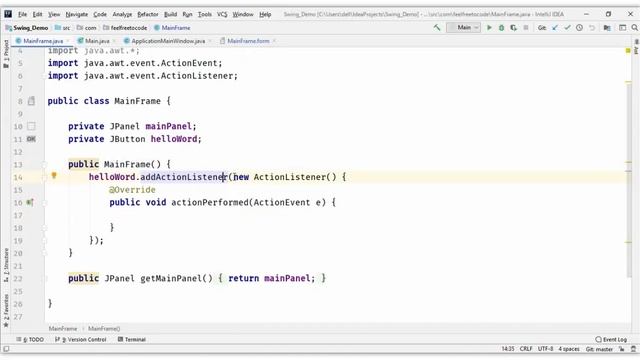640x360 pixels.
Task: Open the TODO tool window
Action: pyautogui.click(x=30, y=339)
